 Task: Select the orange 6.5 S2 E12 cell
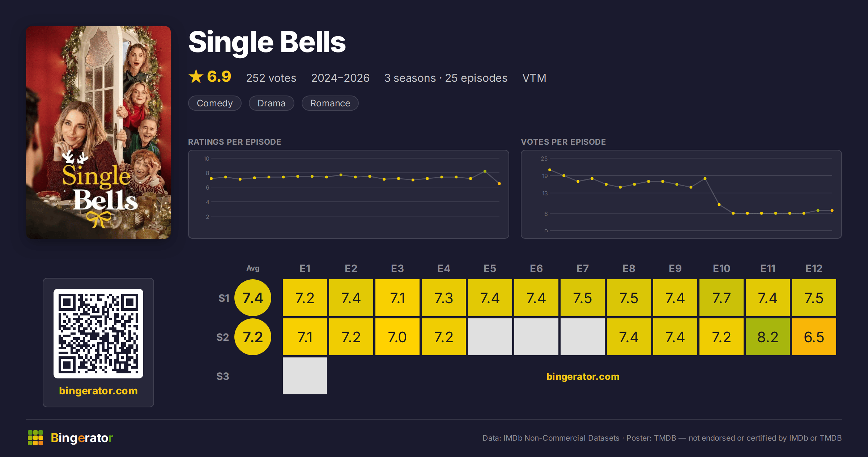(814, 337)
